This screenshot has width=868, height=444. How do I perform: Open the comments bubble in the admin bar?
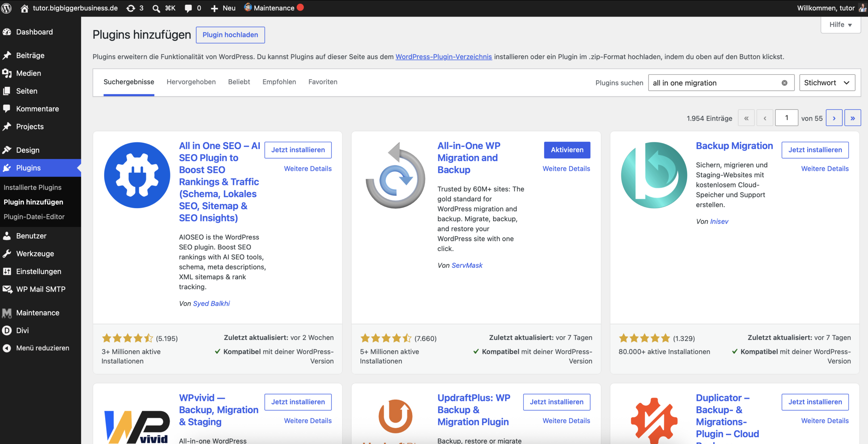click(193, 8)
